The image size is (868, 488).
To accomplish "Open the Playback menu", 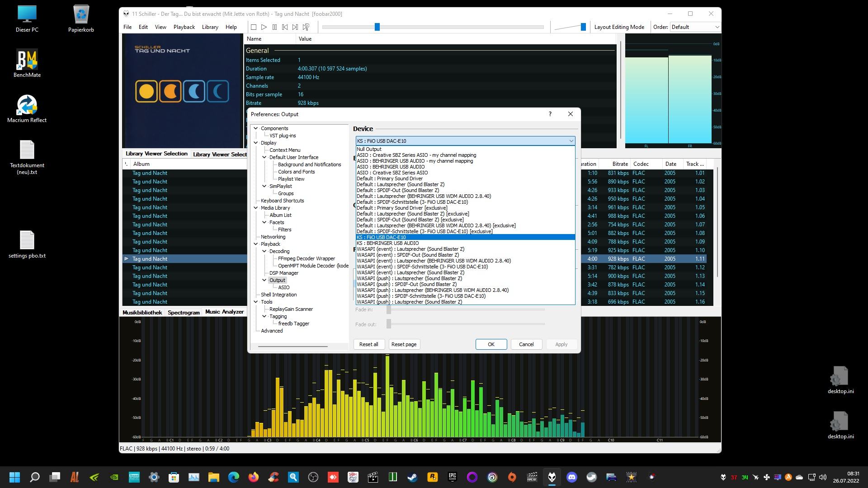I will 184,27.
